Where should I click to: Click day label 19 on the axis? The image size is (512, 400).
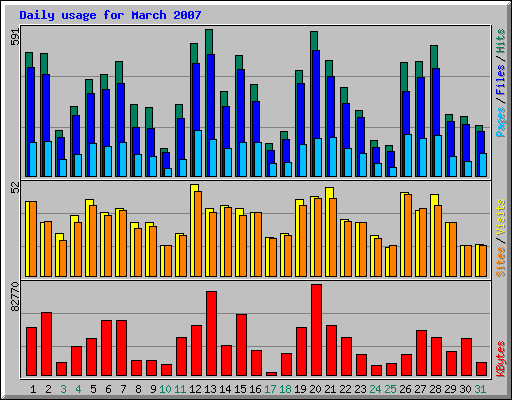click(300, 389)
